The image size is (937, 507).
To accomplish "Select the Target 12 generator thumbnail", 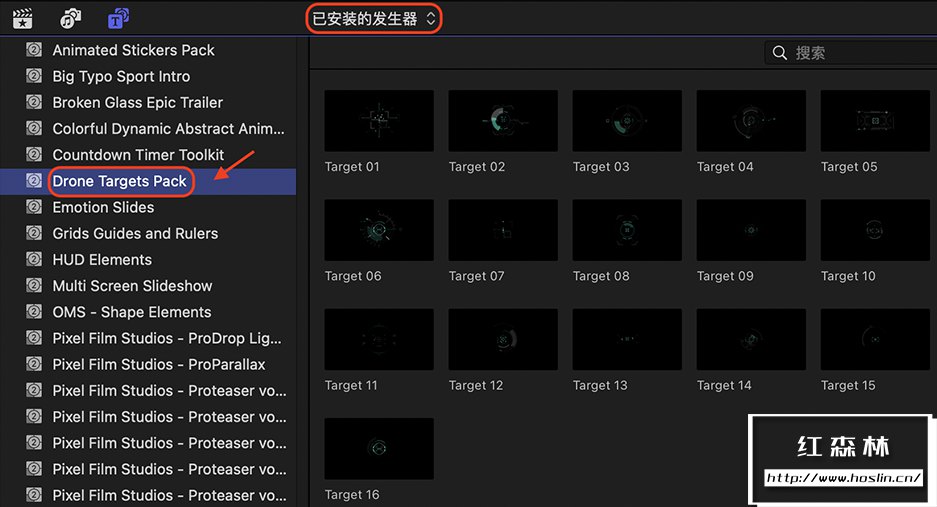I will pos(503,340).
